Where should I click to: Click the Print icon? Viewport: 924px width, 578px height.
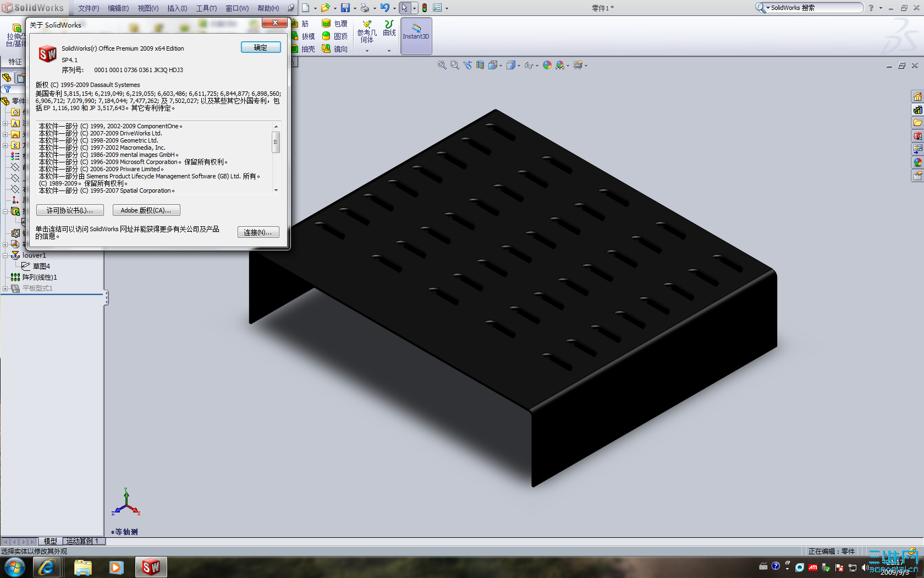click(x=365, y=8)
